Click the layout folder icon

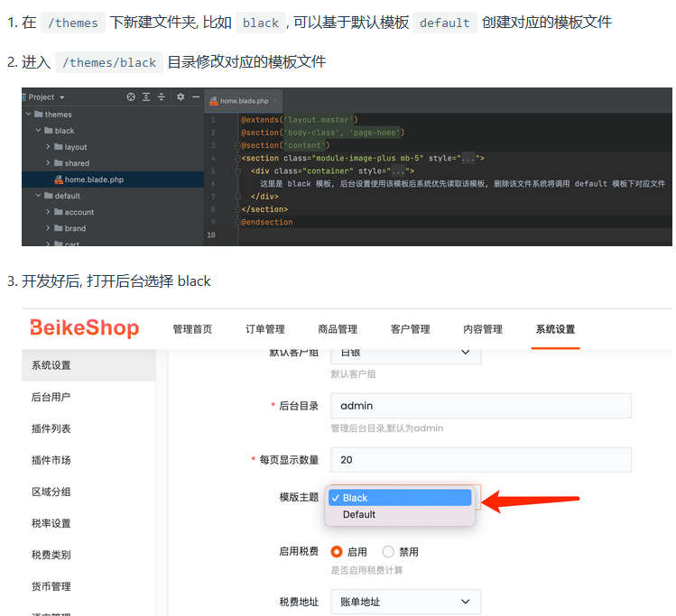click(59, 146)
